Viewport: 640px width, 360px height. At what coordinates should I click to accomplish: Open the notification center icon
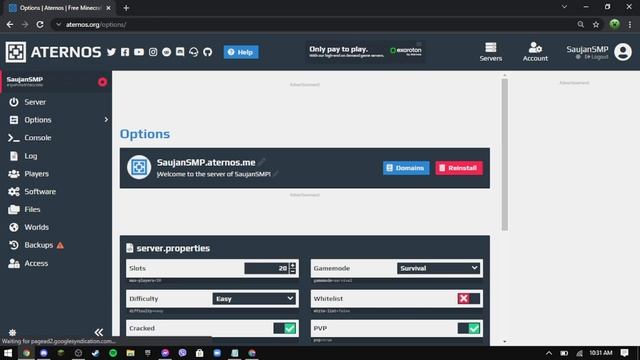coord(624,353)
